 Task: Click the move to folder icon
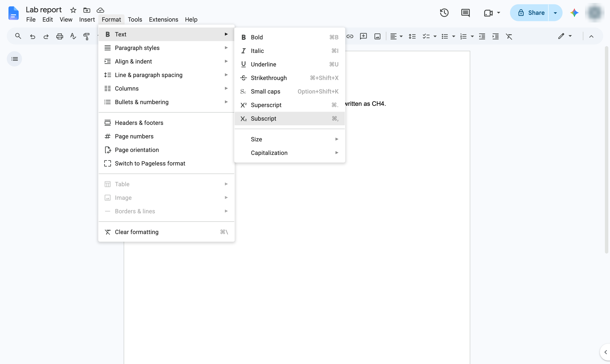pyautogui.click(x=87, y=10)
